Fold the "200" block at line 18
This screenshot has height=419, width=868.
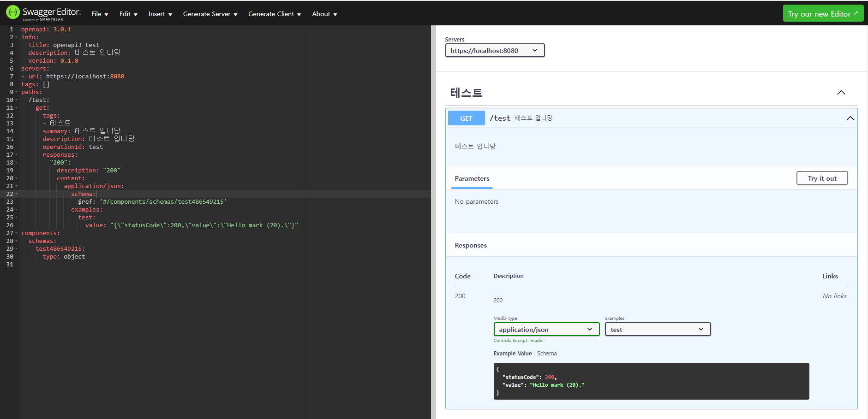[17, 163]
